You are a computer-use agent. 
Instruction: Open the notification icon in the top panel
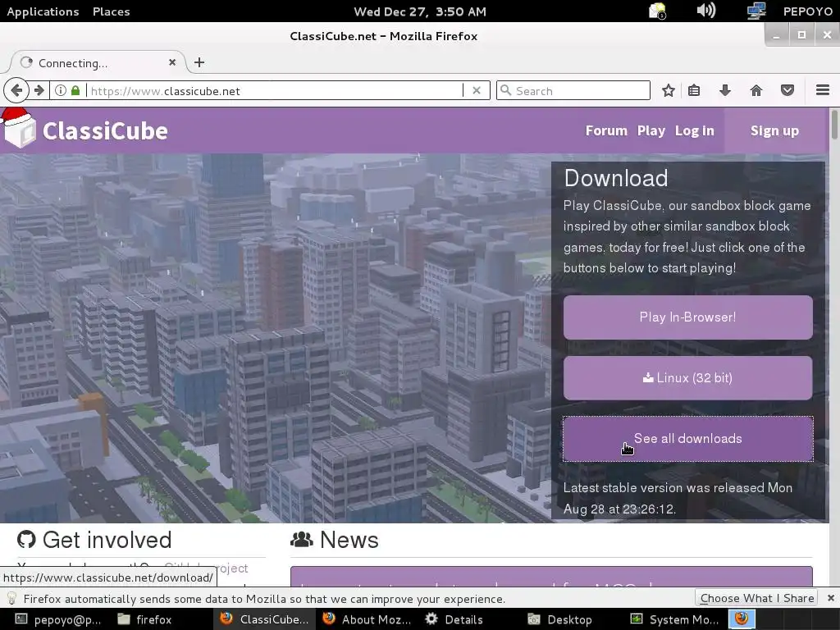pyautogui.click(x=657, y=11)
